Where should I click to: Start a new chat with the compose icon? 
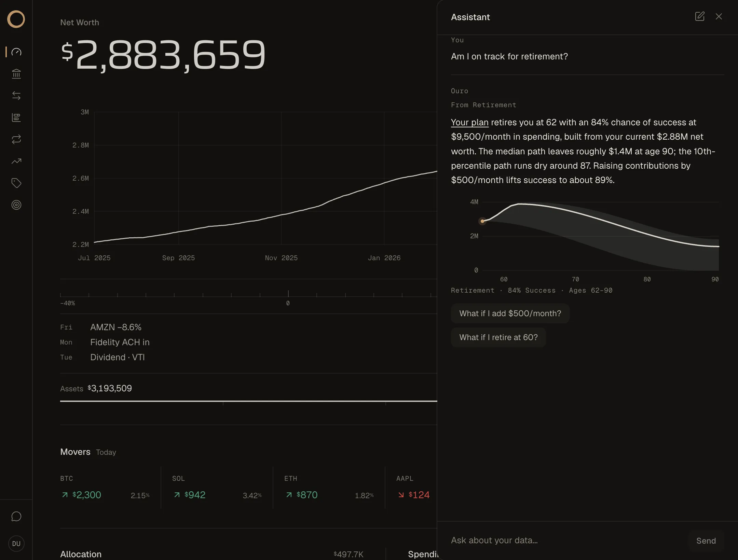click(x=700, y=16)
